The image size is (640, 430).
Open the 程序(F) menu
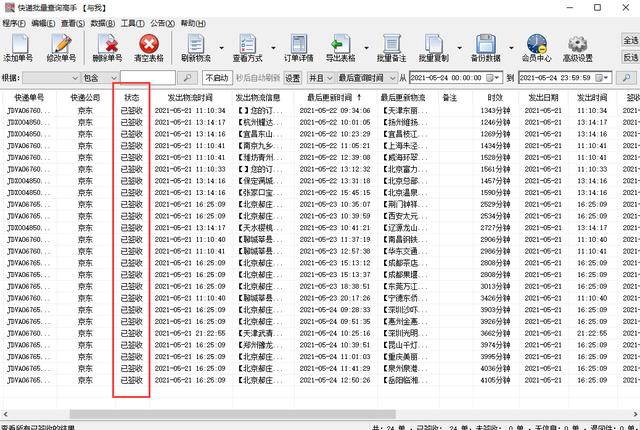pos(14,23)
